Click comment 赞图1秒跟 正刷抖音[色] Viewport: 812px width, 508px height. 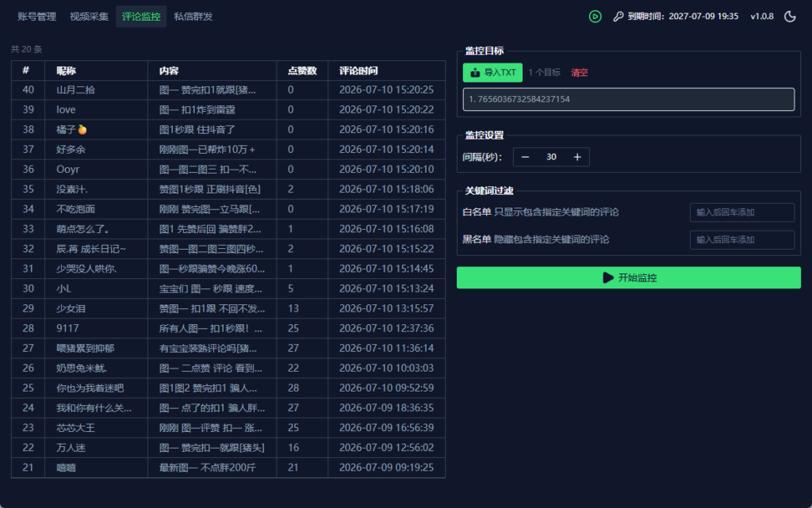[x=209, y=189]
